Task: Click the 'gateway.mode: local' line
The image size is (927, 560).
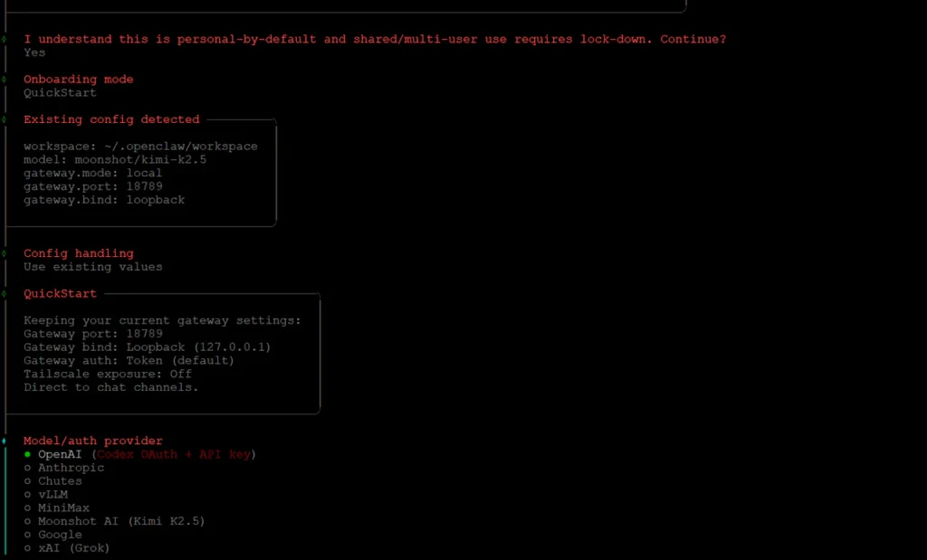Action: [93, 173]
